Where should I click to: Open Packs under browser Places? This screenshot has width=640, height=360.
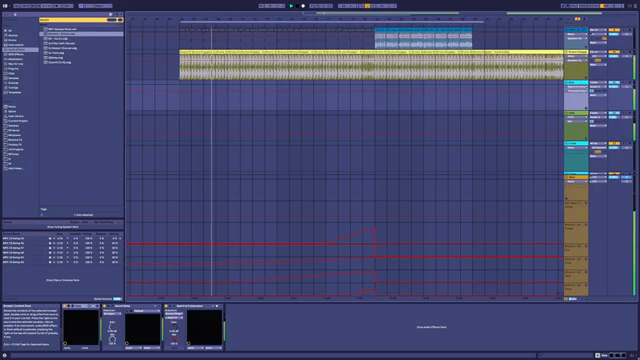[12, 107]
